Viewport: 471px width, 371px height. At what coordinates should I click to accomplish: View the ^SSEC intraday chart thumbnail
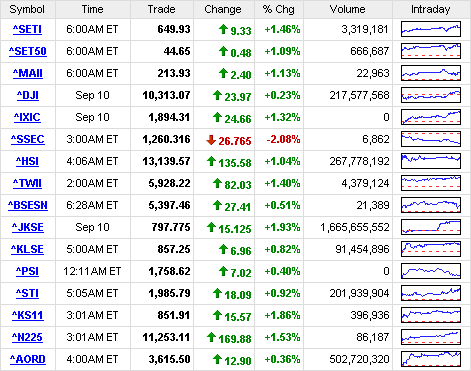[431, 139]
